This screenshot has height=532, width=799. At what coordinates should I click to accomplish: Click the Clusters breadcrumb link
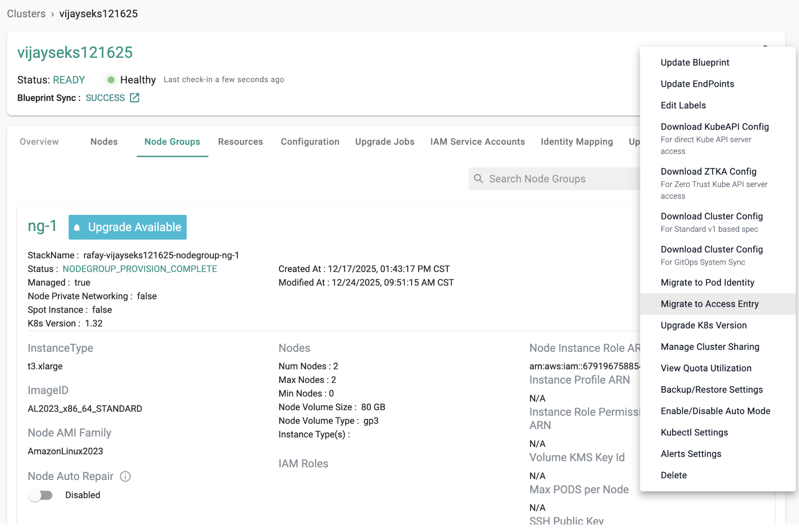click(26, 14)
